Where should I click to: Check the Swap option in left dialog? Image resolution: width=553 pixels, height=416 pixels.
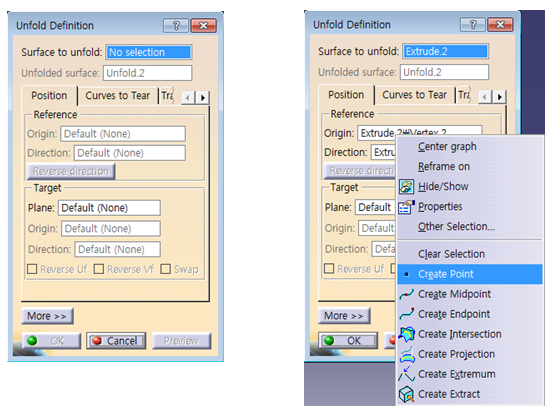tap(165, 269)
